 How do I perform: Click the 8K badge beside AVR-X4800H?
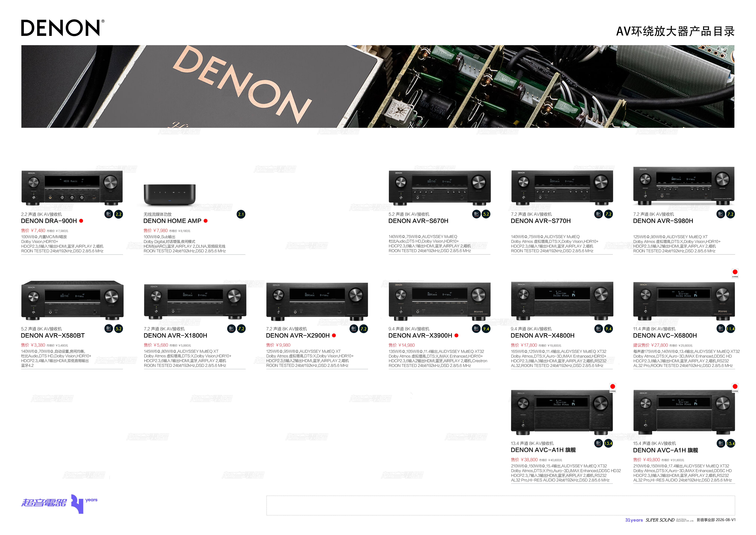(x=599, y=329)
